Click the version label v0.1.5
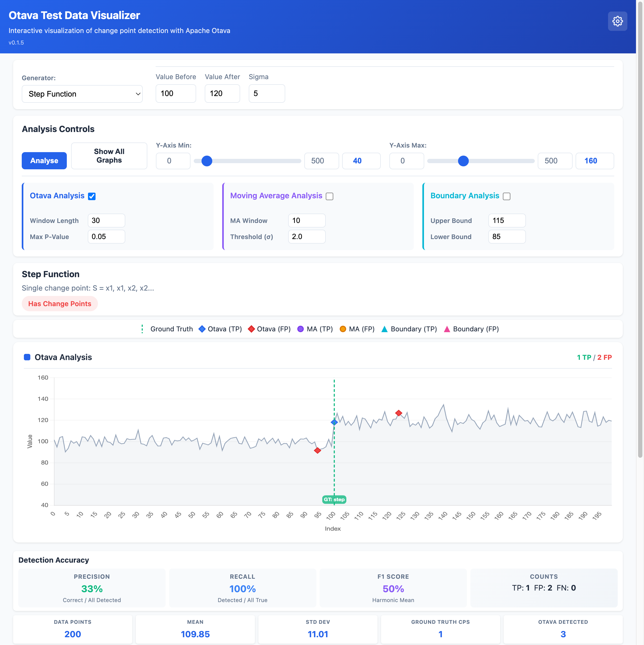This screenshot has width=644, height=645. tap(16, 43)
